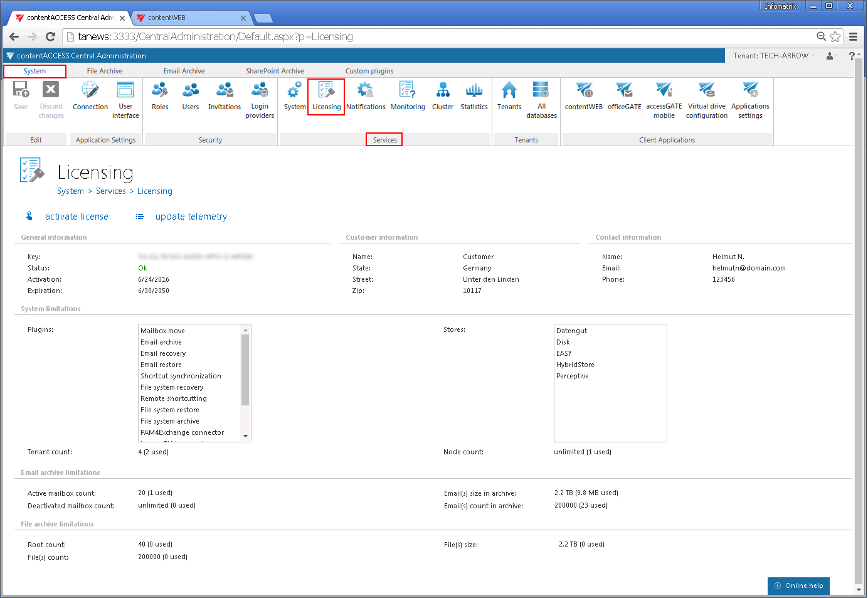Open officeGATE settings
This screenshot has width=868, height=598.
pos(625,95)
